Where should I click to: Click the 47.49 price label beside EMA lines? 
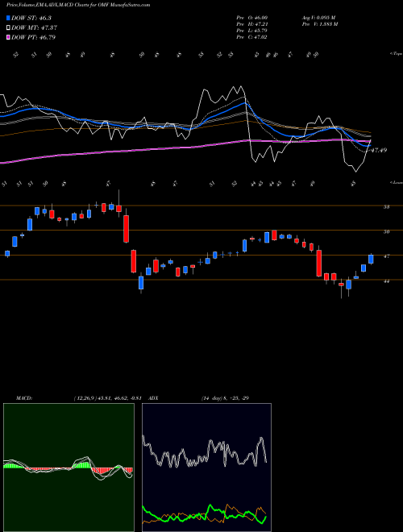[x=379, y=150]
